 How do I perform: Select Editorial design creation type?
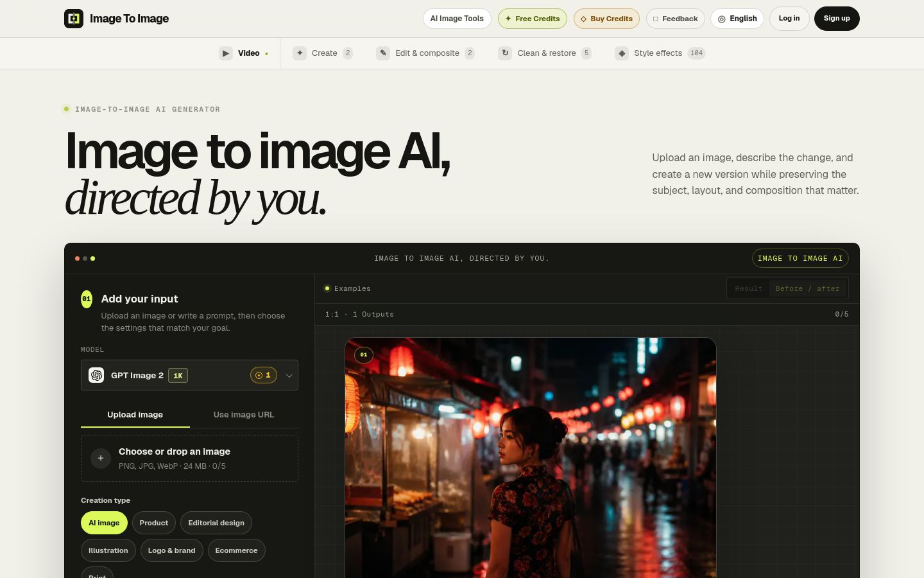click(216, 523)
